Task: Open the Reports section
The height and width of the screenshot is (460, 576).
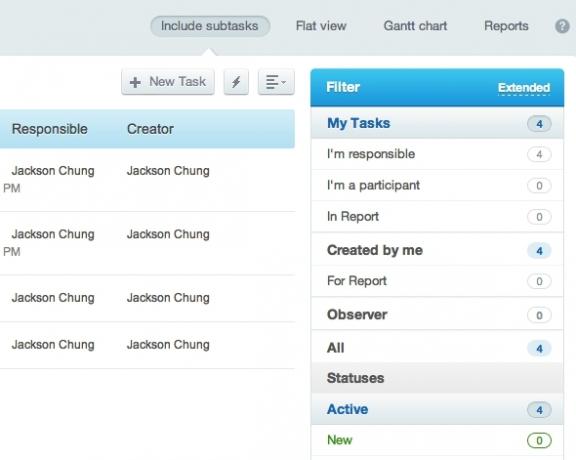Action: 506,26
